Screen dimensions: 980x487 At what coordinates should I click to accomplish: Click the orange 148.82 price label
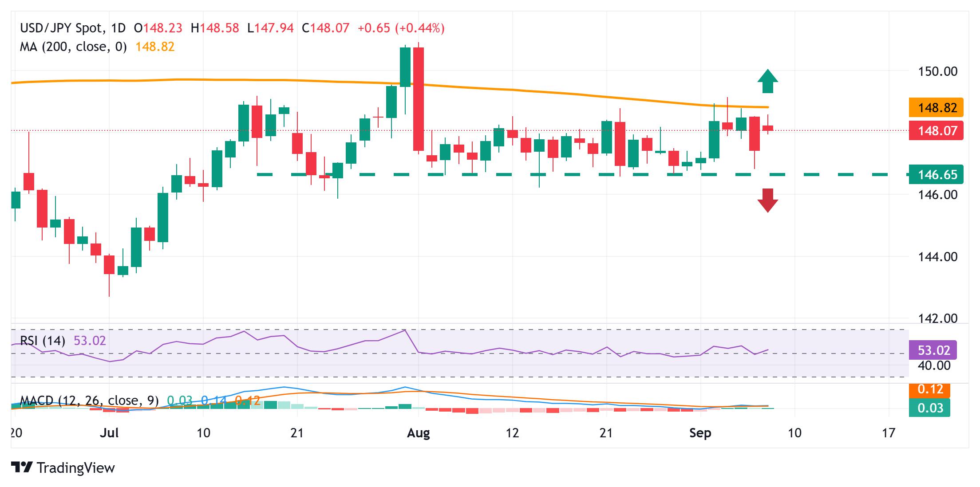point(936,107)
